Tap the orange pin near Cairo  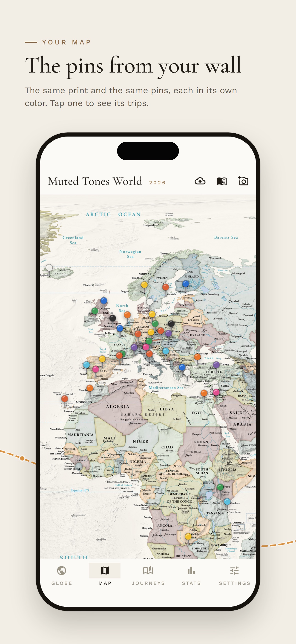pyautogui.click(x=204, y=393)
